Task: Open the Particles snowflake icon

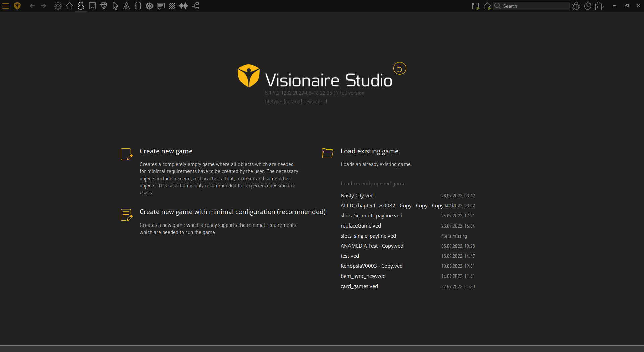Action: pos(149,6)
